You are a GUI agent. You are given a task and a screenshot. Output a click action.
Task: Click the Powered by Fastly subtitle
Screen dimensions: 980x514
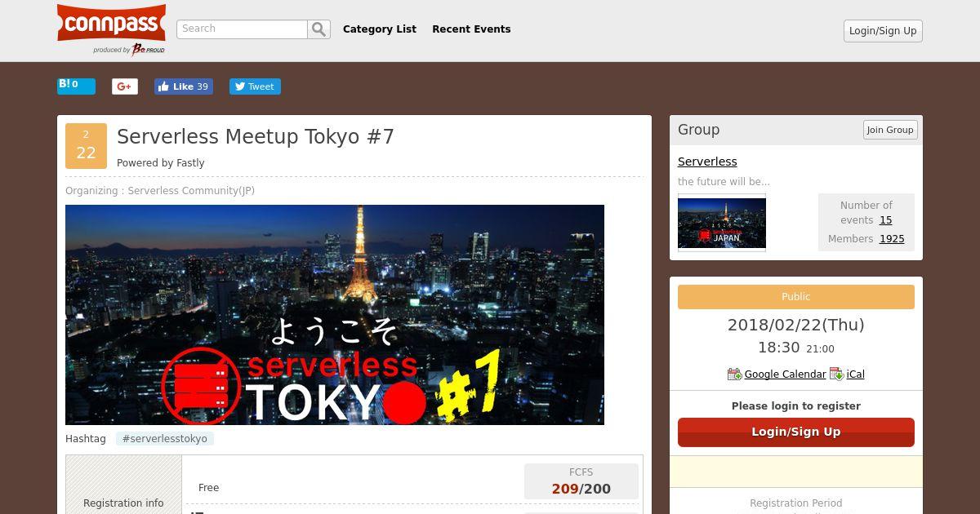(161, 163)
